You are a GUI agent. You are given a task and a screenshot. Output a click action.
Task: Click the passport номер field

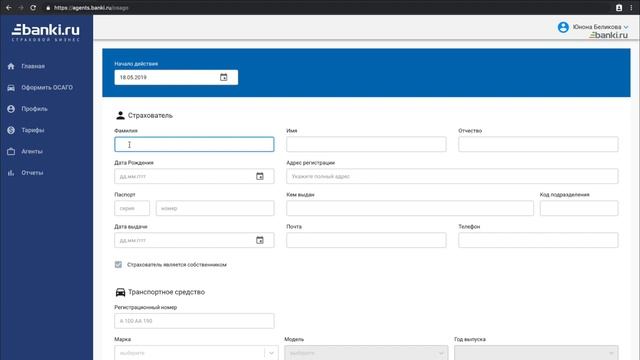tap(215, 208)
